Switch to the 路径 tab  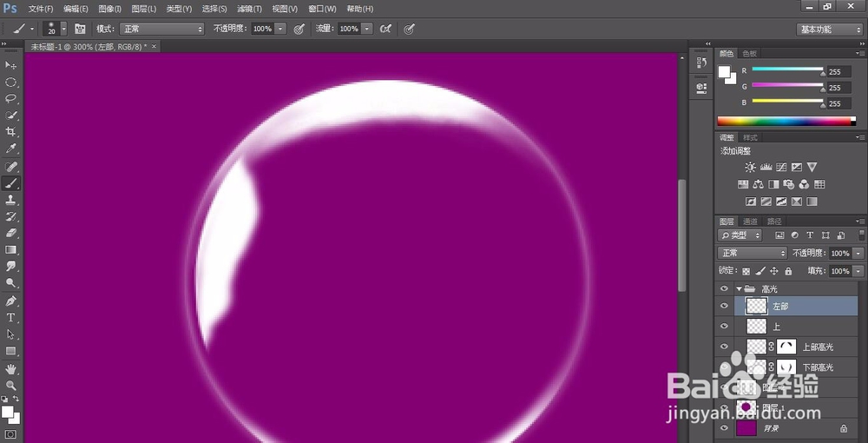(x=774, y=221)
